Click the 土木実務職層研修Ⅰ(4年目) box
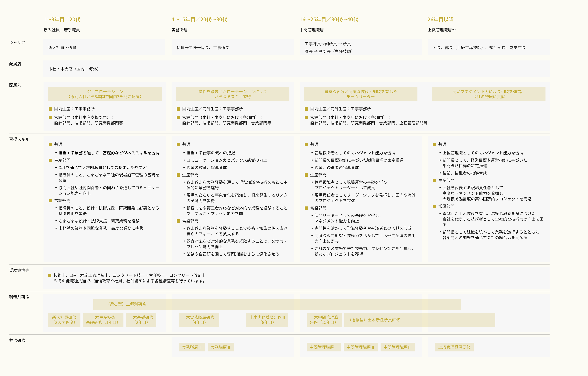This screenshot has width=588, height=376. tap(199, 320)
